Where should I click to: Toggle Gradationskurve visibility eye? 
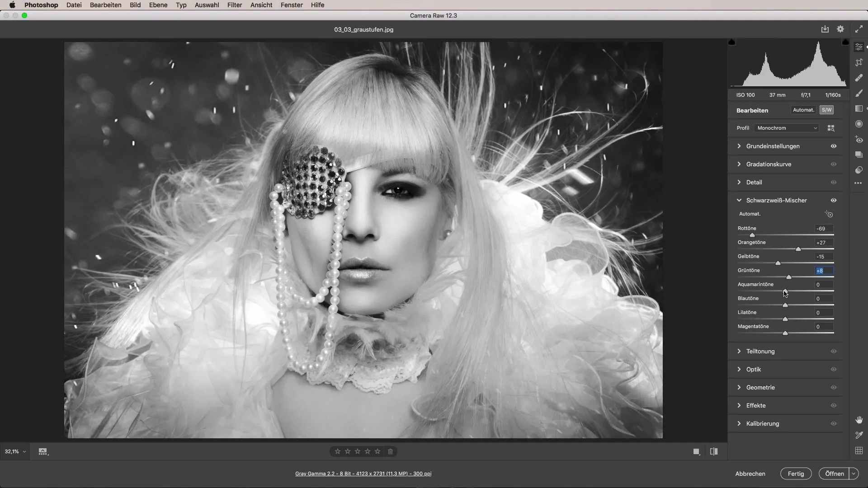[834, 164]
